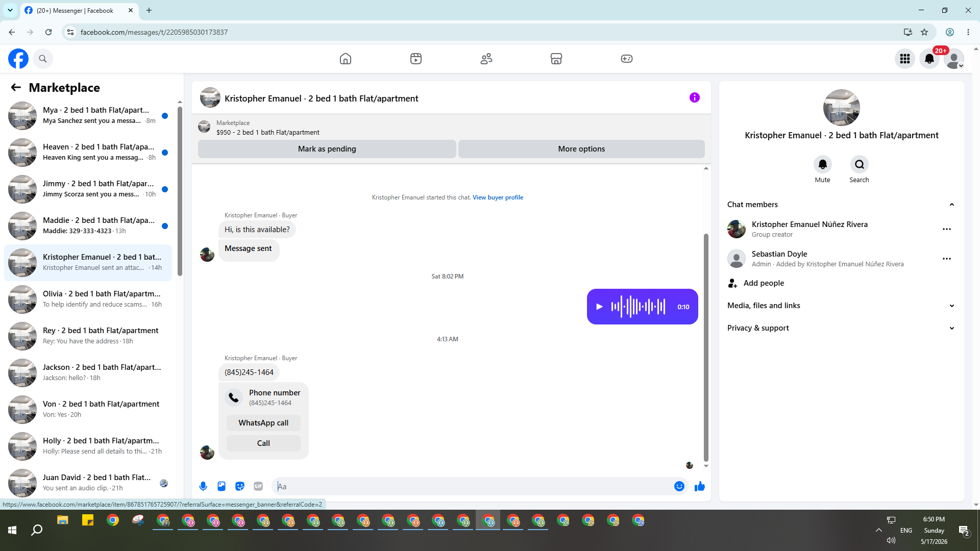Play the 0:10 voice message
This screenshot has height=551, width=980.
[x=600, y=307]
